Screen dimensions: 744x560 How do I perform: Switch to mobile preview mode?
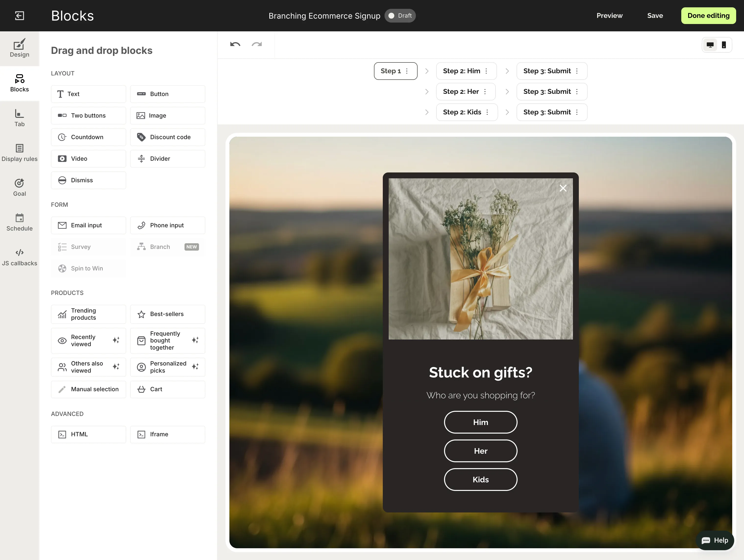(724, 45)
